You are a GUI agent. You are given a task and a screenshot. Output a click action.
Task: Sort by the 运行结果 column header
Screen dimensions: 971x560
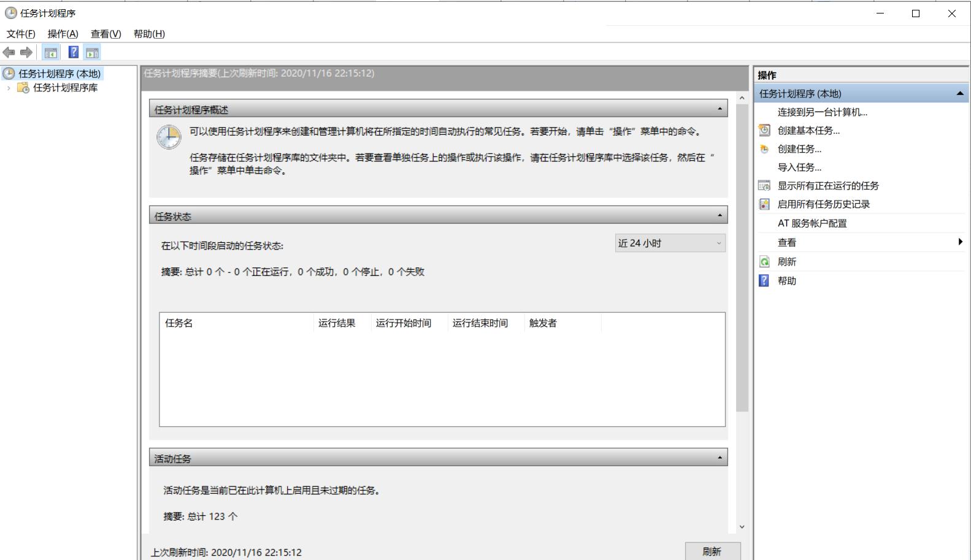coord(342,323)
